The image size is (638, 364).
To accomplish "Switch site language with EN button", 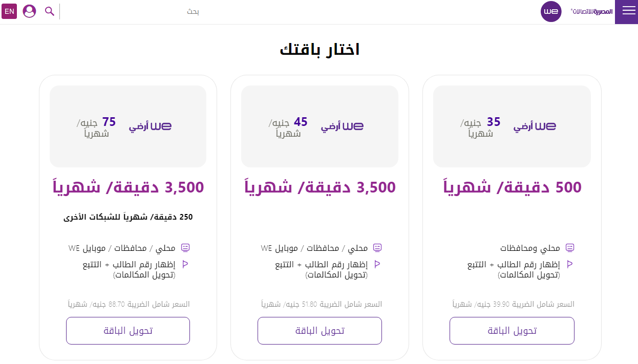I will pos(9,11).
